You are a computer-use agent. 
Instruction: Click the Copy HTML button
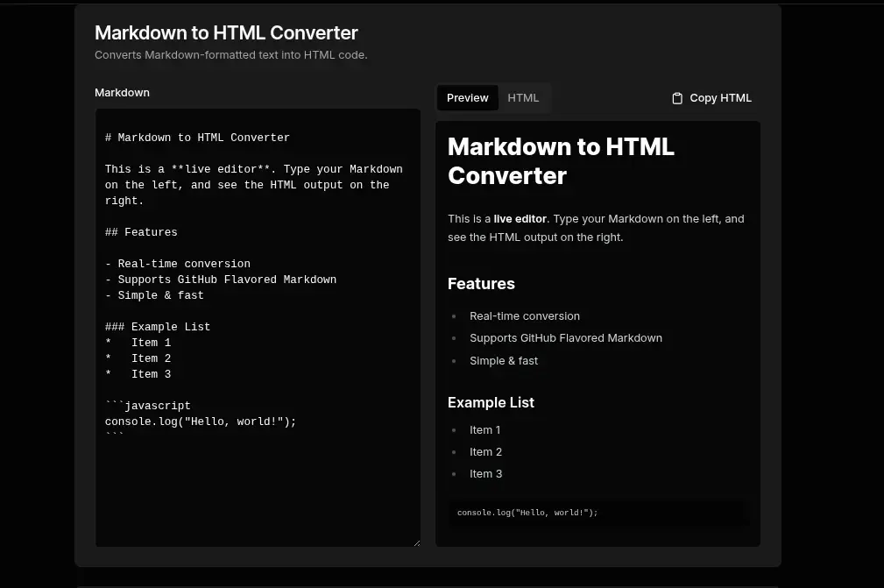[711, 98]
